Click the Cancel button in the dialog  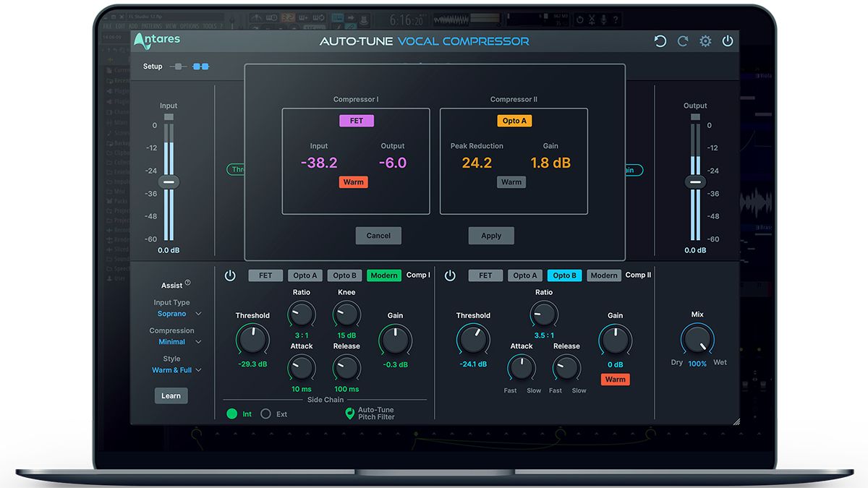[x=378, y=236]
